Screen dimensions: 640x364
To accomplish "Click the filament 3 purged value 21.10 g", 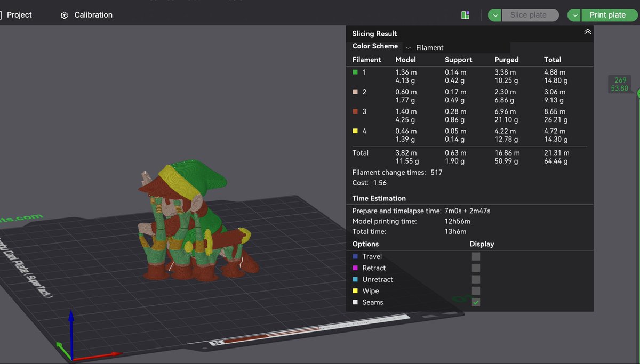I will 507,120.
